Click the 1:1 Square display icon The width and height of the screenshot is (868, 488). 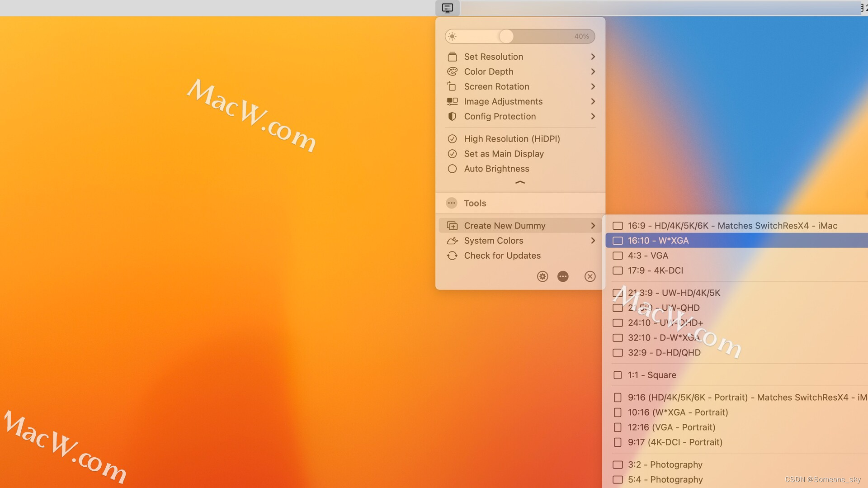point(618,375)
